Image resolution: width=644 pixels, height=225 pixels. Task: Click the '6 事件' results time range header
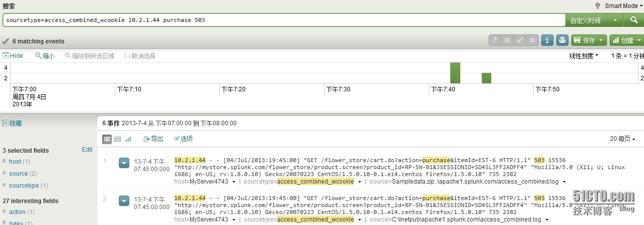169,123
